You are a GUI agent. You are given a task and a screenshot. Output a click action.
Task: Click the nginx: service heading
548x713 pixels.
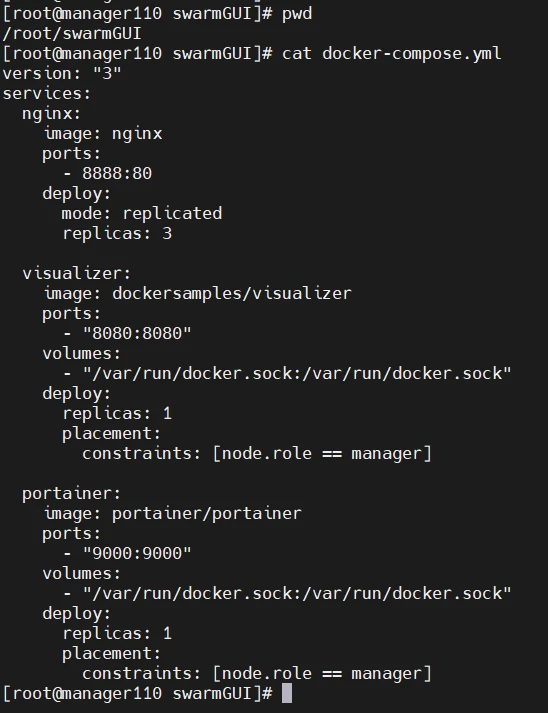51,114
